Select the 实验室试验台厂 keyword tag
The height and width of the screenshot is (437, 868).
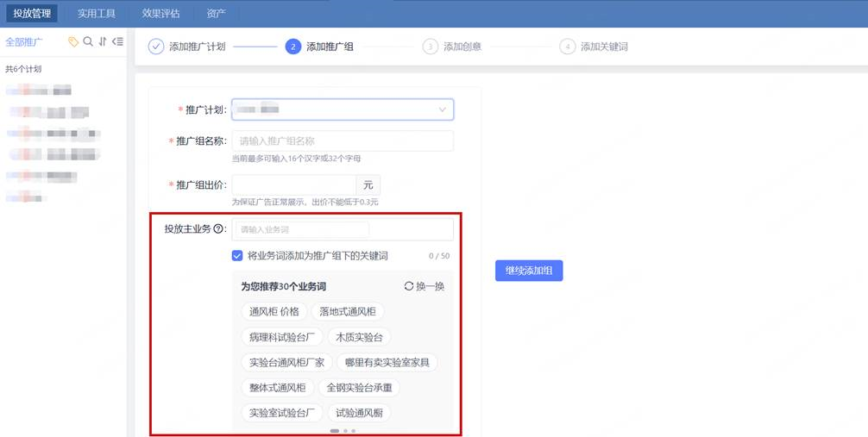[x=282, y=413]
